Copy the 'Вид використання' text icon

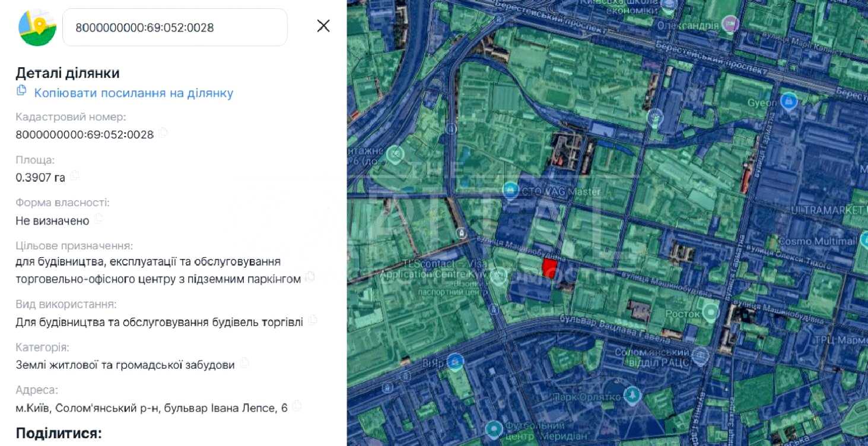tap(313, 320)
